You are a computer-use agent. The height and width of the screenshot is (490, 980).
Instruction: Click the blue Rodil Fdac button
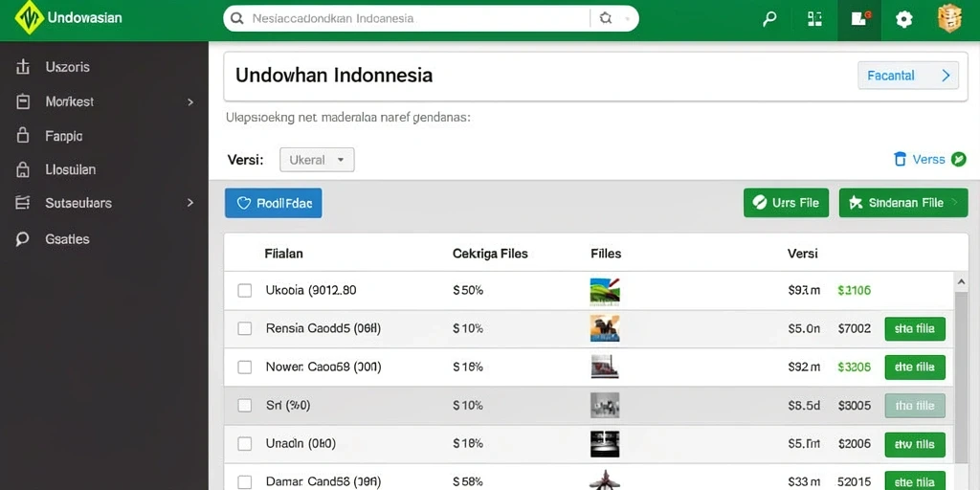coord(273,203)
